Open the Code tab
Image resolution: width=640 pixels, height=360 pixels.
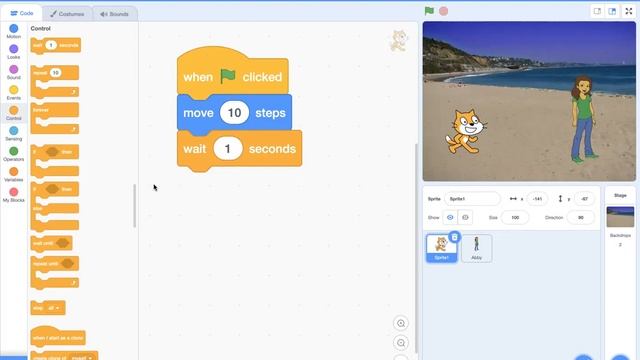21,13
